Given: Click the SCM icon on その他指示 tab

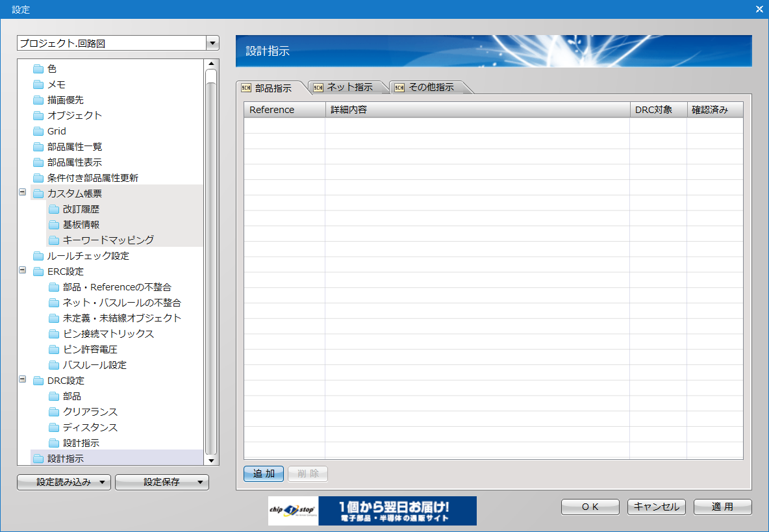Looking at the screenshot, I should 399,88.
